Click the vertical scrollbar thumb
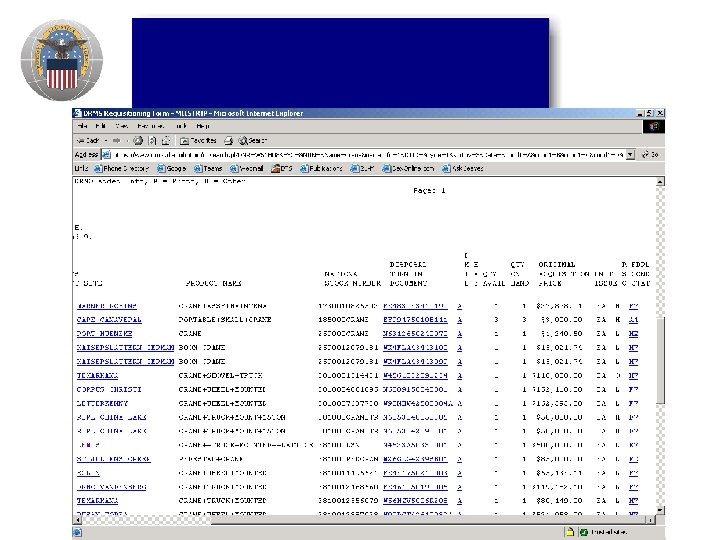Viewport: 720px width, 540px height. click(x=660, y=360)
